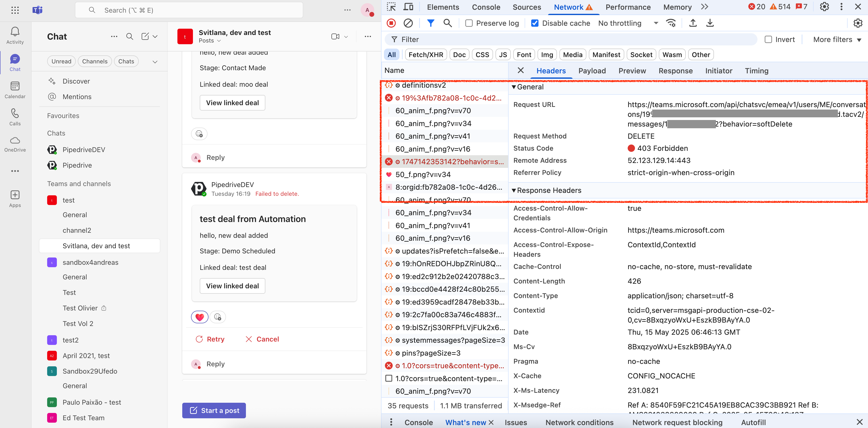
Task: Open DevTools settings gear
Action: (x=824, y=7)
